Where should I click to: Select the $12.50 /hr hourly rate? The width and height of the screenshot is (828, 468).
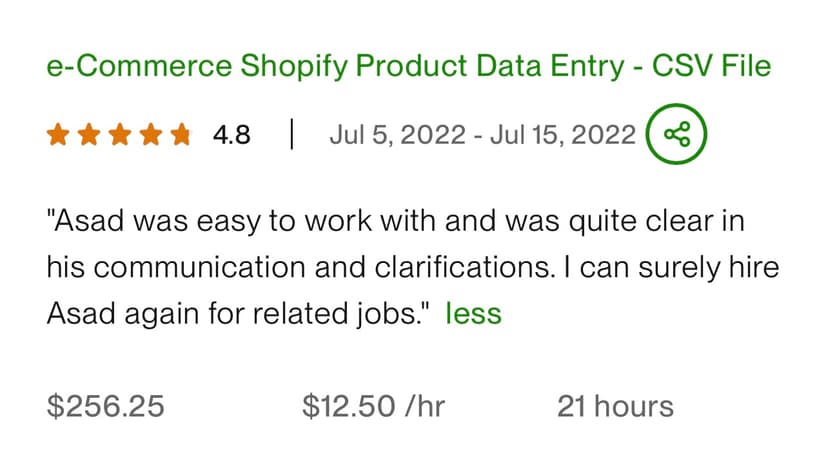373,406
